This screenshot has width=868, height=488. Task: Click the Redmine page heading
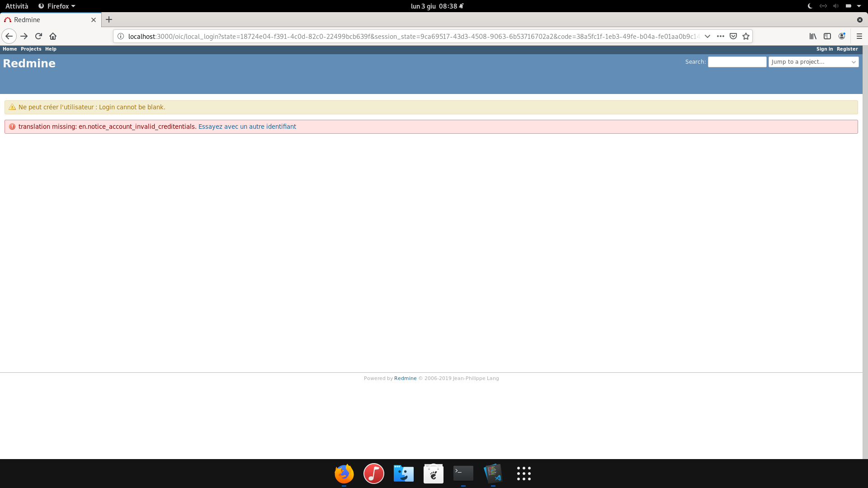point(29,63)
